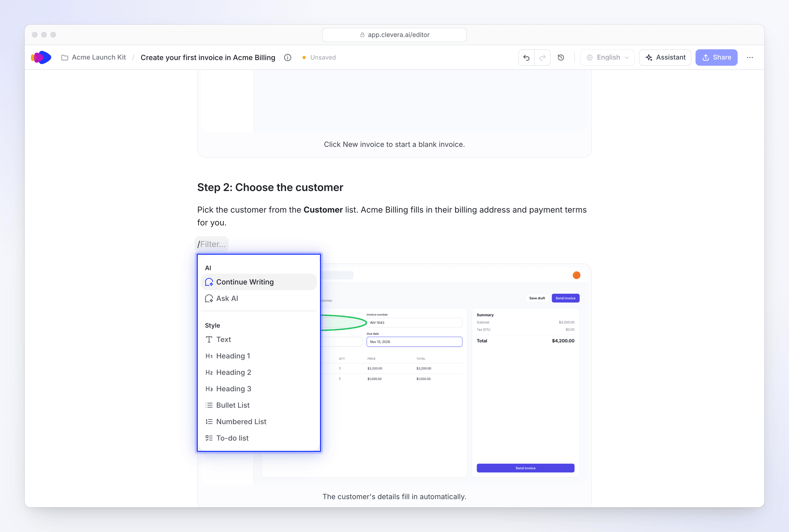
Task: Undo the last change
Action: pos(526,57)
